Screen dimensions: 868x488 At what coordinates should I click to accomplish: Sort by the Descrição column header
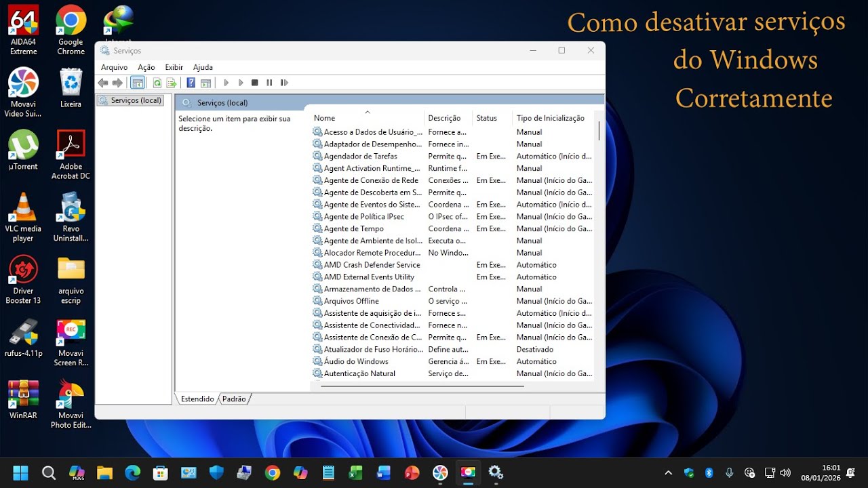click(x=448, y=118)
